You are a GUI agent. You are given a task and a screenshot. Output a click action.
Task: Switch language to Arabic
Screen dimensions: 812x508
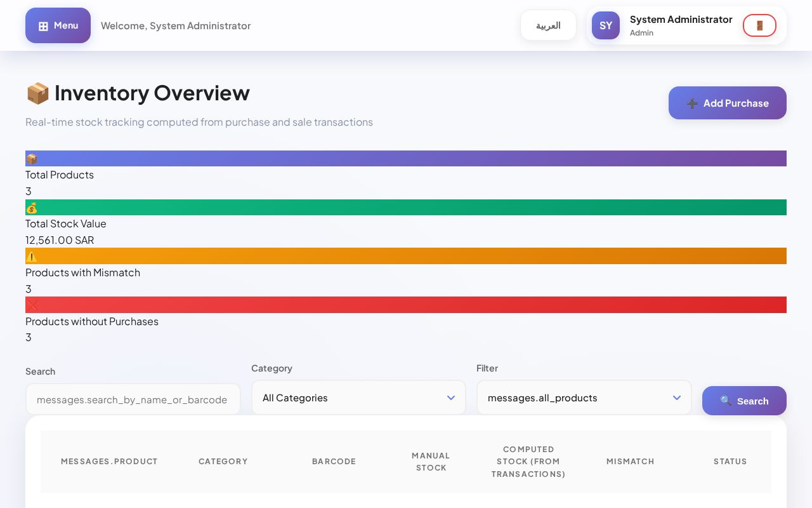pos(548,25)
